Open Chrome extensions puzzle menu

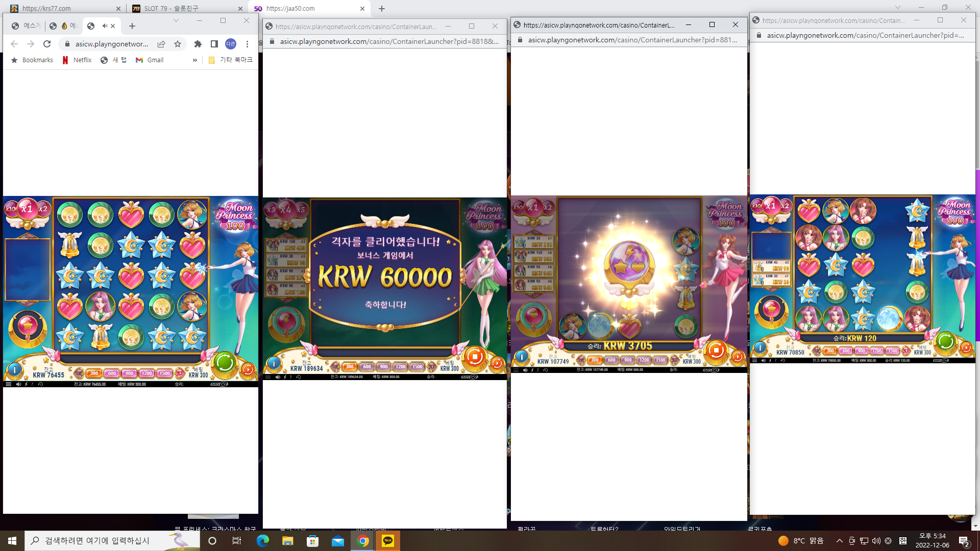pos(198,44)
